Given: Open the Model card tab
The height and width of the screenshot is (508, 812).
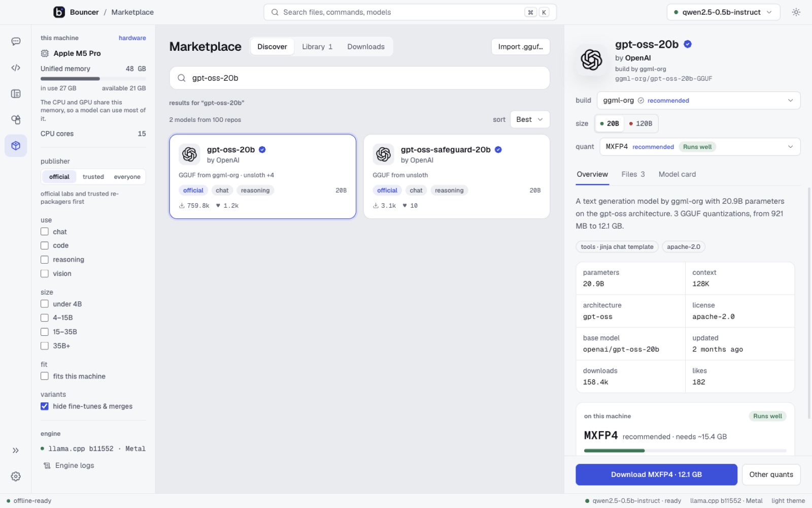Looking at the screenshot, I should [677, 174].
